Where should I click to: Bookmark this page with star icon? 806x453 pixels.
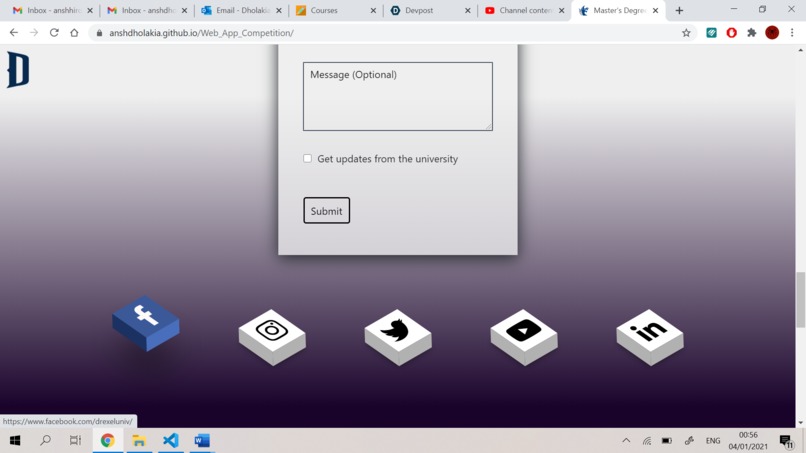686,33
